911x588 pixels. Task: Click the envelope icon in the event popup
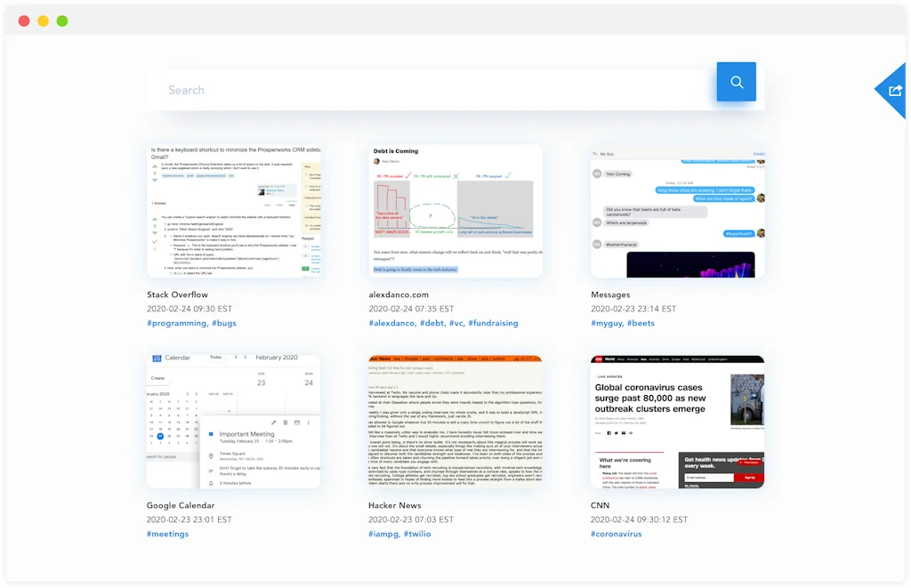tap(296, 423)
